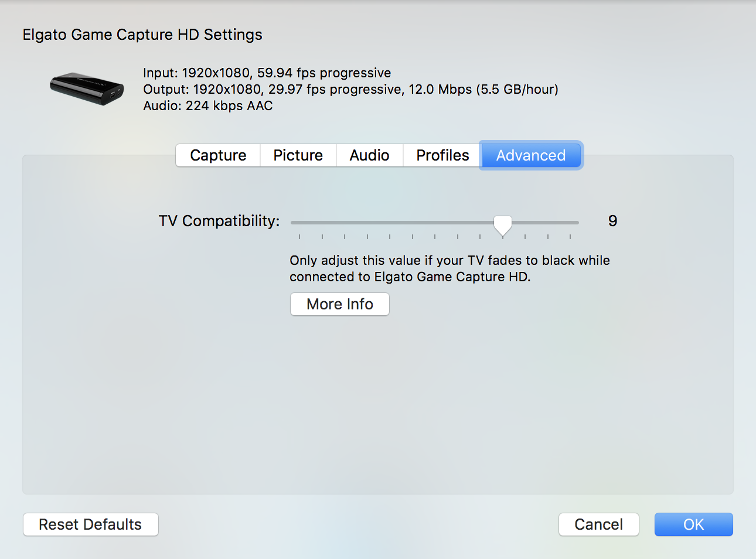This screenshot has width=756, height=559.
Task: Click the TV Compatibility label
Action: coord(219,221)
